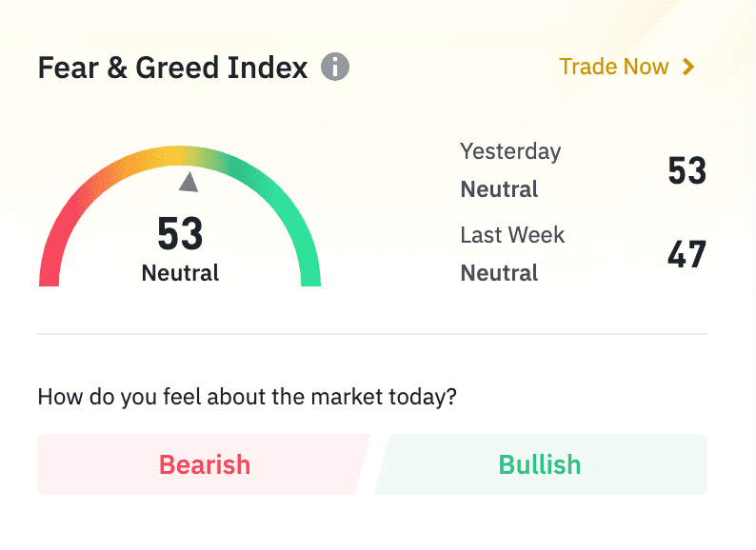The image size is (756, 550).
Task: Click the market feeling question text
Action: (247, 397)
